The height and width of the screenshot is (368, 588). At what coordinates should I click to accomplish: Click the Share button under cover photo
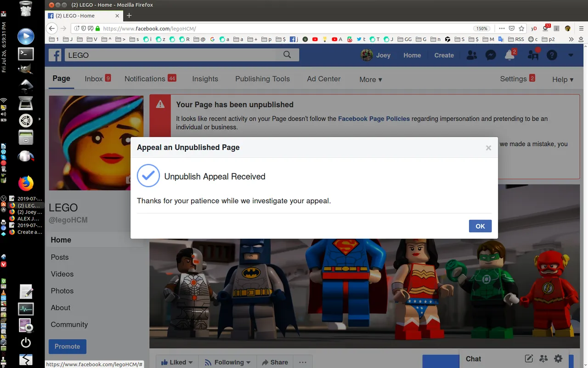coord(275,362)
